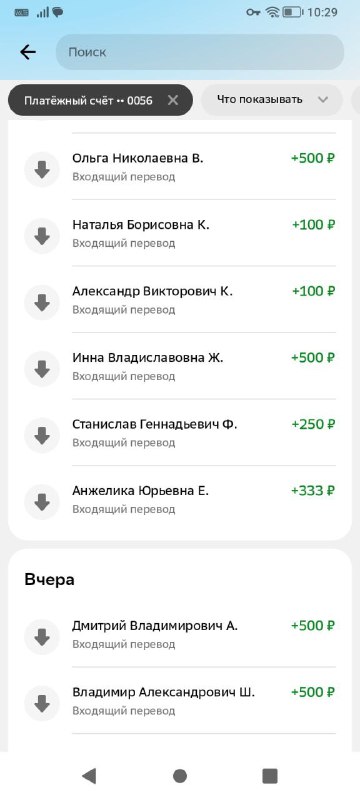This screenshot has width=360, height=800.
Task: Open the +333 ₽ transfer amount
Action: 313,491
